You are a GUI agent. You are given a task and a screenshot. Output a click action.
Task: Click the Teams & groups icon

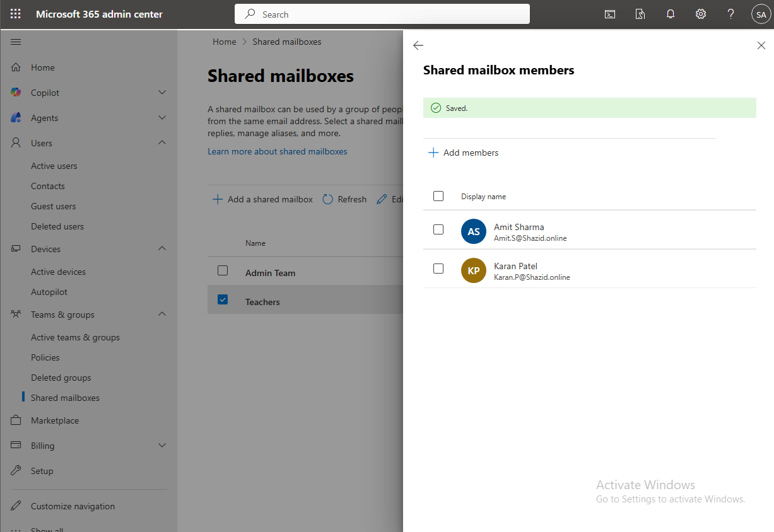coord(16,315)
